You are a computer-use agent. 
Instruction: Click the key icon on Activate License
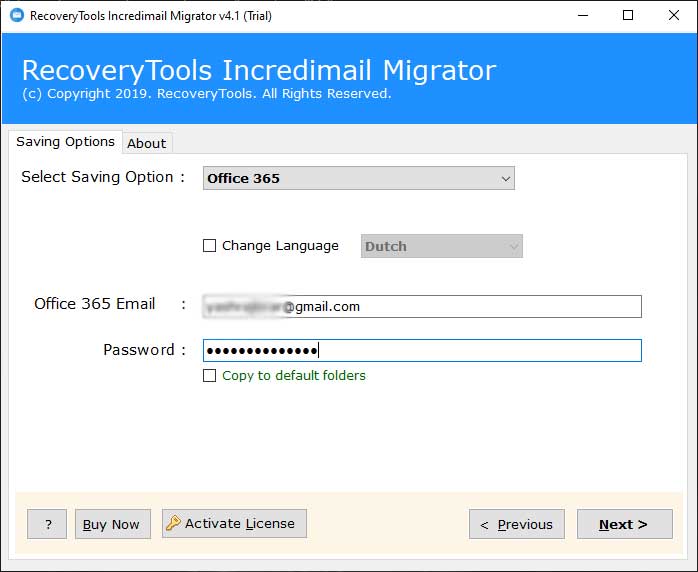point(173,523)
